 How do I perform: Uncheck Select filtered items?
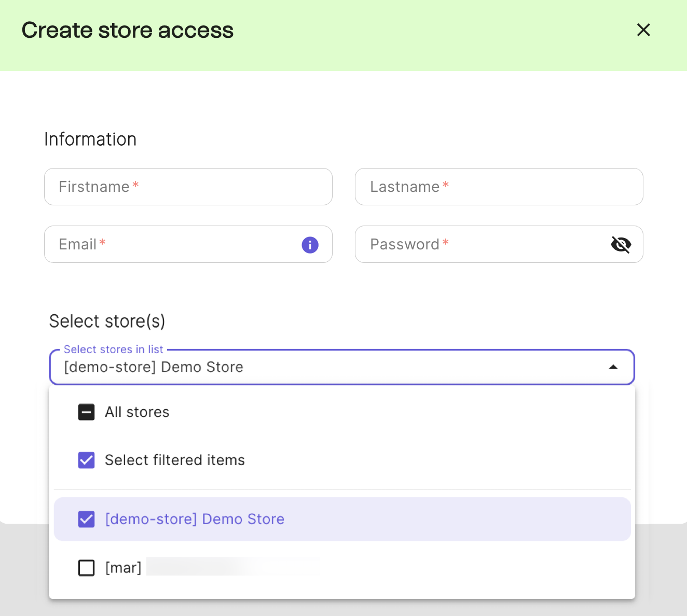(86, 460)
